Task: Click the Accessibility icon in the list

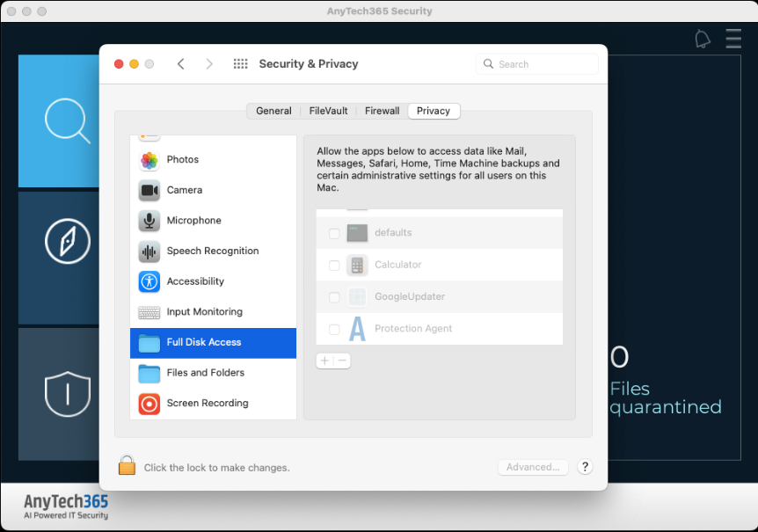Action: tap(149, 281)
